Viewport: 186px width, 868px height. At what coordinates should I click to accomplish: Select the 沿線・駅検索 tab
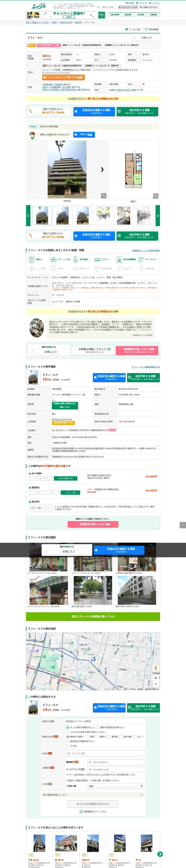[114, 15]
